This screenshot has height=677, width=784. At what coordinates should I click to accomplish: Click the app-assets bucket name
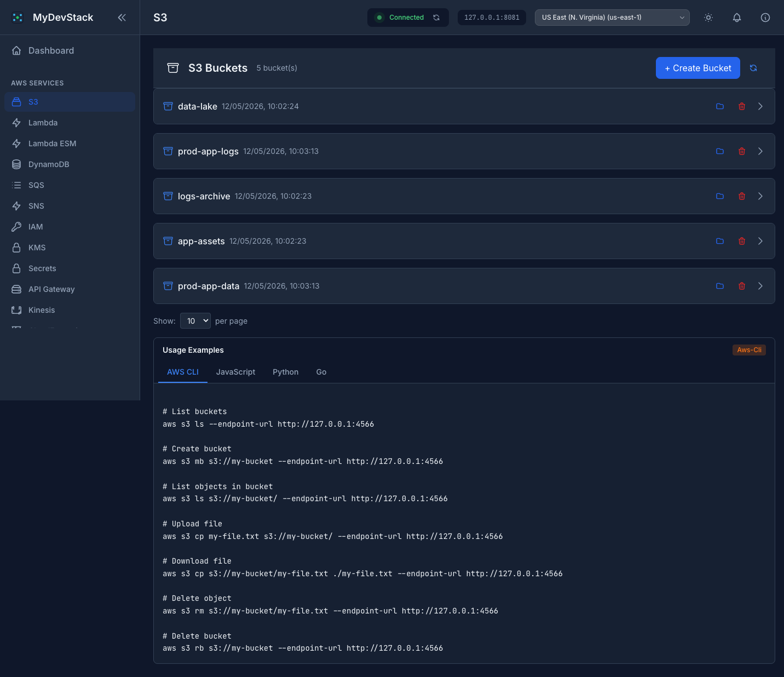tap(201, 241)
